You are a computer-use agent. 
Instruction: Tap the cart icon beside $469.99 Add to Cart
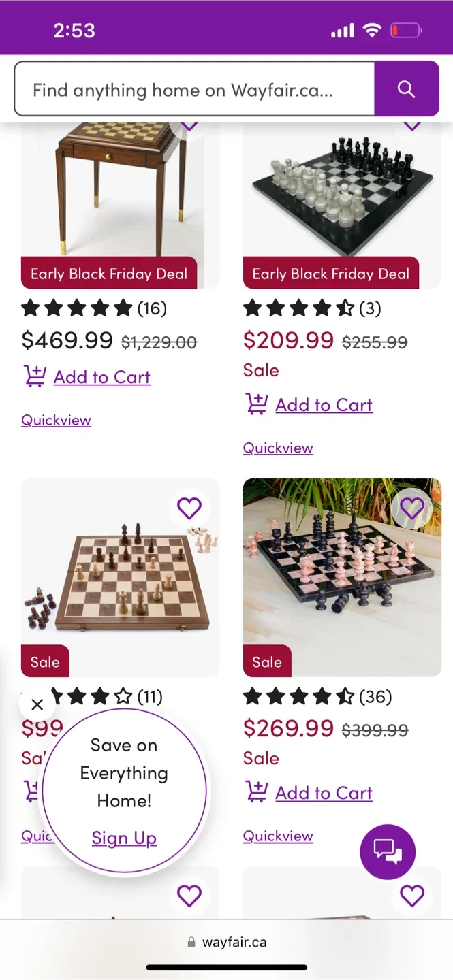pos(35,376)
